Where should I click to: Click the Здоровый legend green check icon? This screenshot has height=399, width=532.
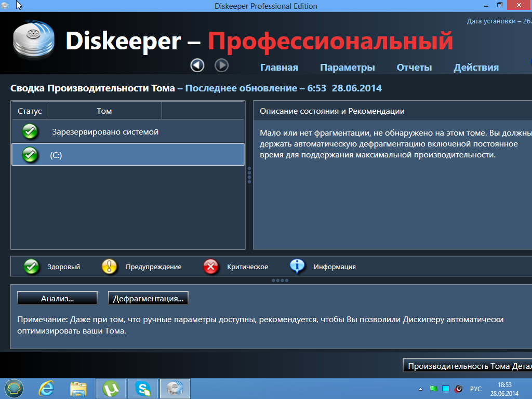tap(32, 267)
